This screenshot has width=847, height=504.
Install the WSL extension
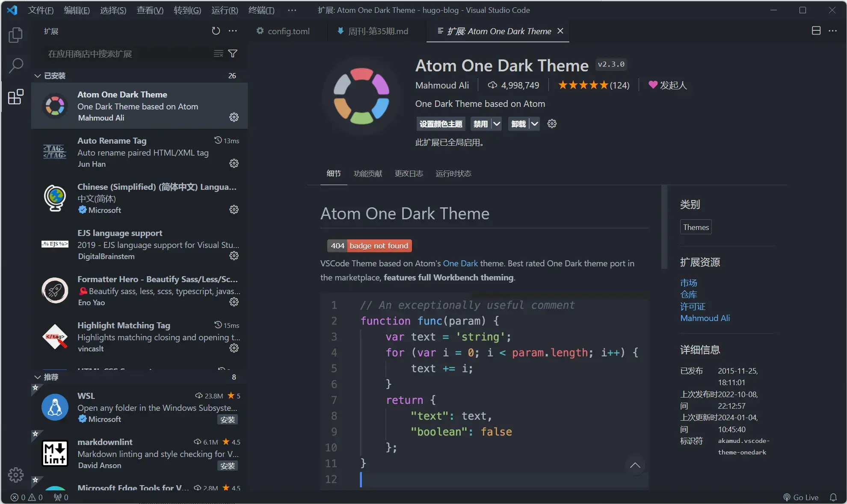pos(228,420)
